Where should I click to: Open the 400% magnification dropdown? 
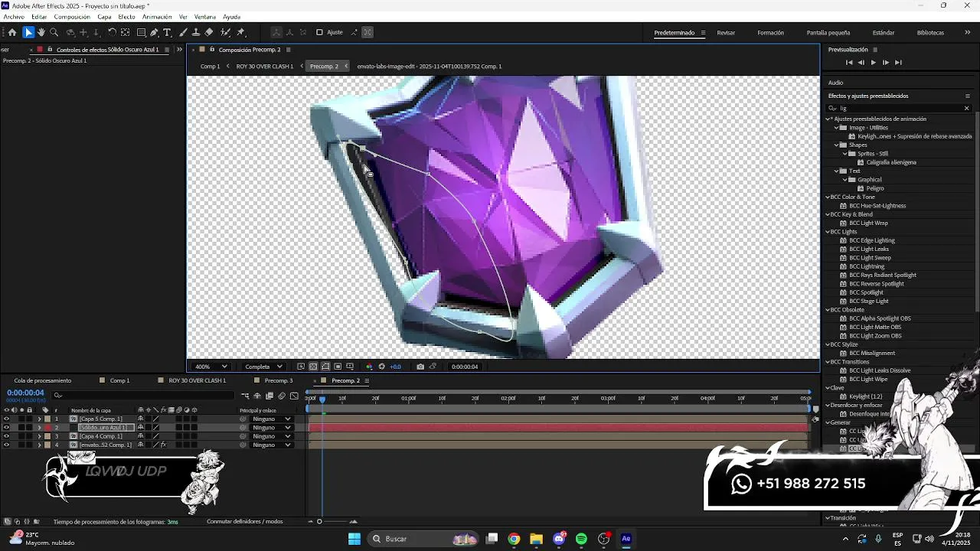pos(211,367)
